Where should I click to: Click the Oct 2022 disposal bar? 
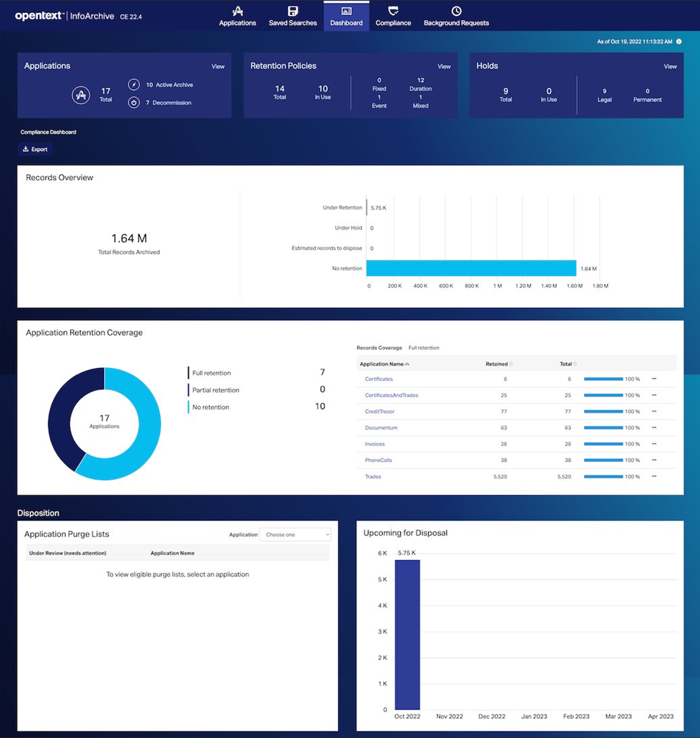pos(407,635)
